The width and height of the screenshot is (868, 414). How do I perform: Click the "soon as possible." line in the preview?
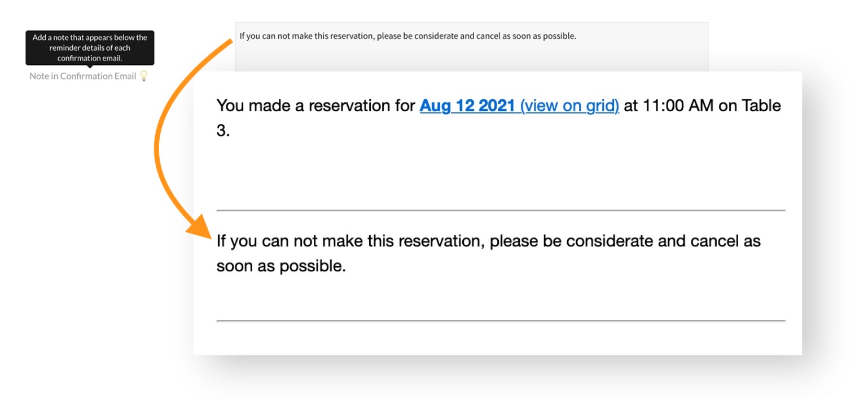[280, 266]
